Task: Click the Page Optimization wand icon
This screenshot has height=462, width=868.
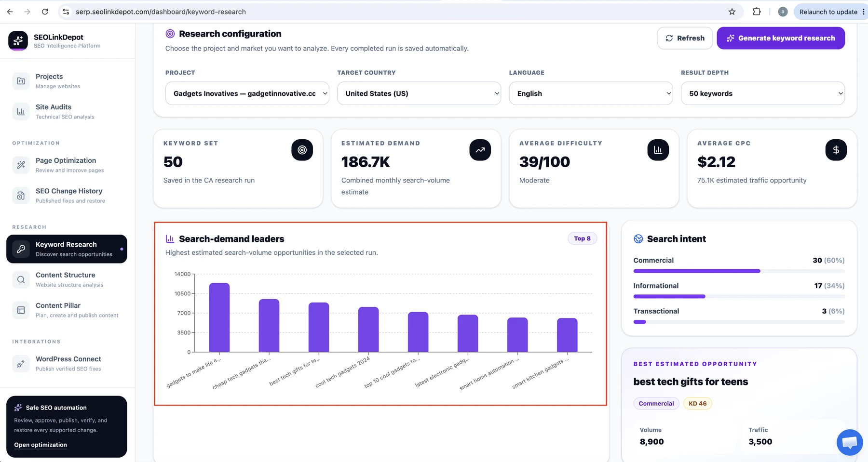Action: [21, 165]
